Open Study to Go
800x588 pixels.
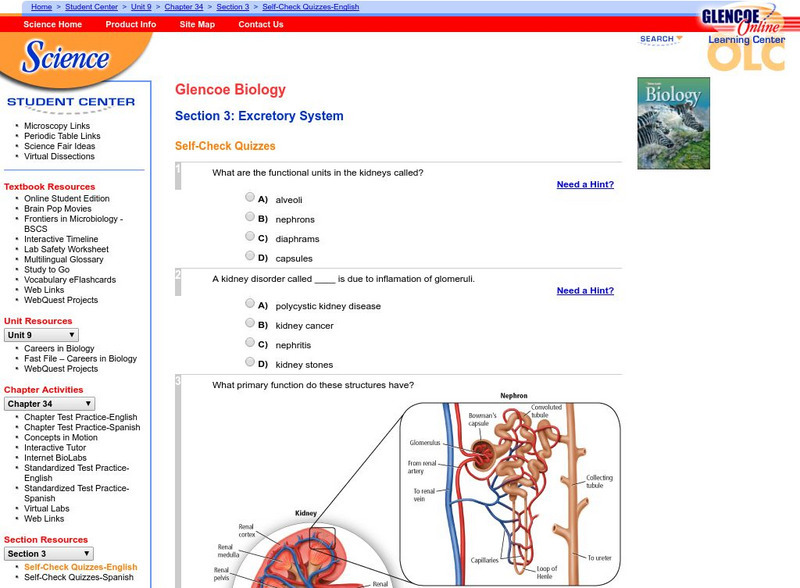[47, 270]
